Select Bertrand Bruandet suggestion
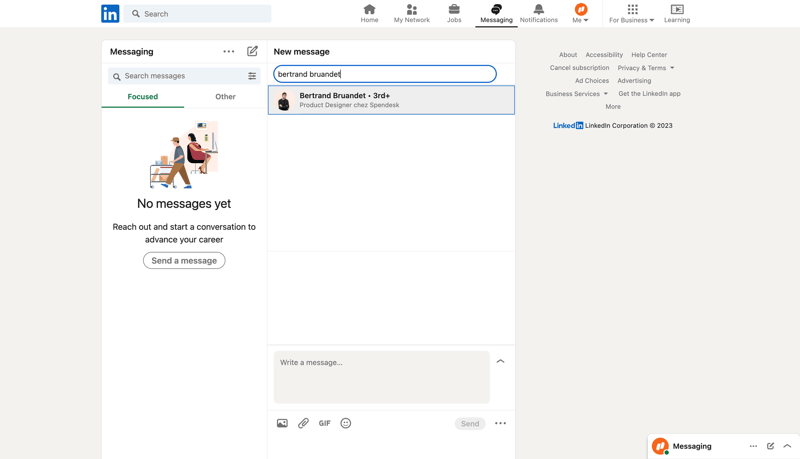 coord(391,100)
